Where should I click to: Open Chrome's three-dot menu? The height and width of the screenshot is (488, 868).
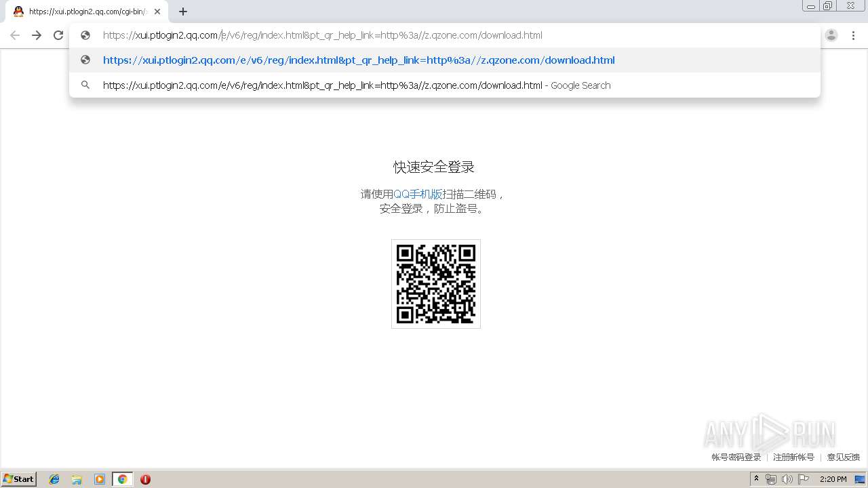[853, 35]
